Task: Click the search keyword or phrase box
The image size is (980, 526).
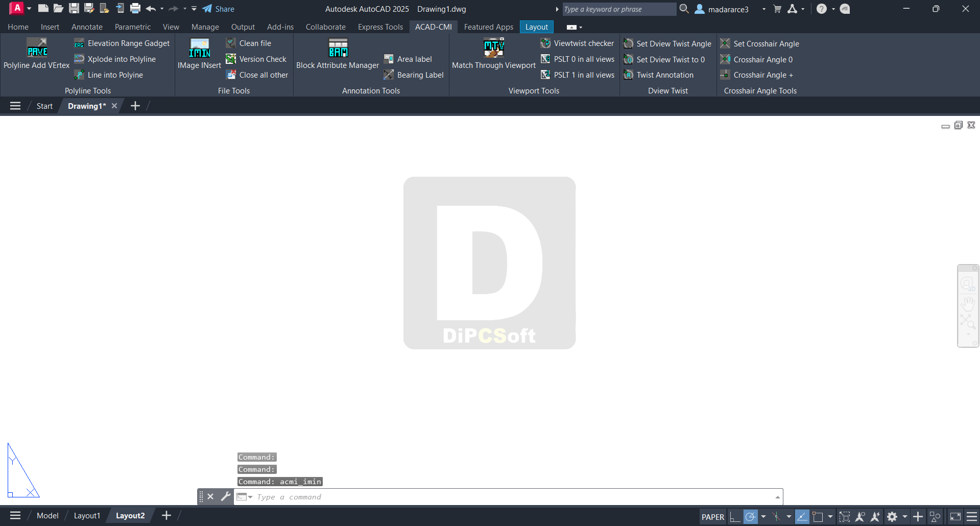Action: pos(619,9)
